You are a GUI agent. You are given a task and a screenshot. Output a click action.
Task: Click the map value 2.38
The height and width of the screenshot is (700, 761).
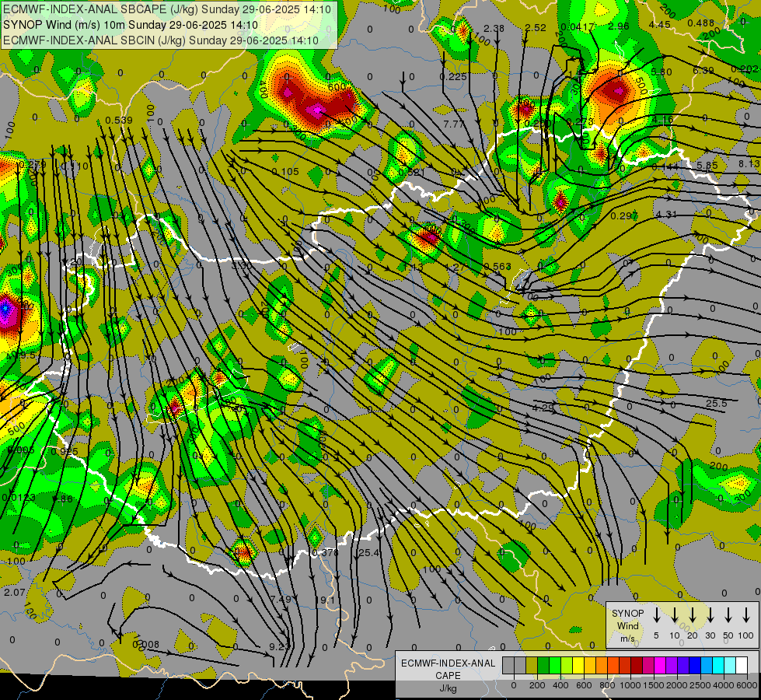[x=494, y=29]
